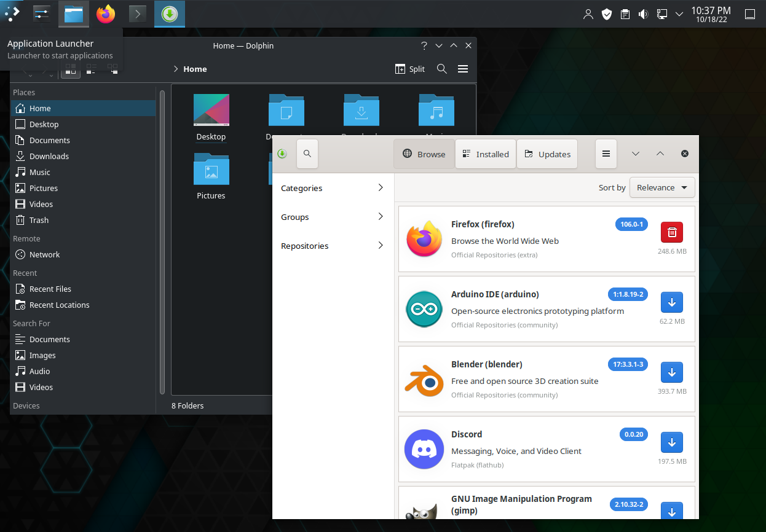766x532 pixels.
Task: Launch System Settings from the taskbar
Action: 41,14
